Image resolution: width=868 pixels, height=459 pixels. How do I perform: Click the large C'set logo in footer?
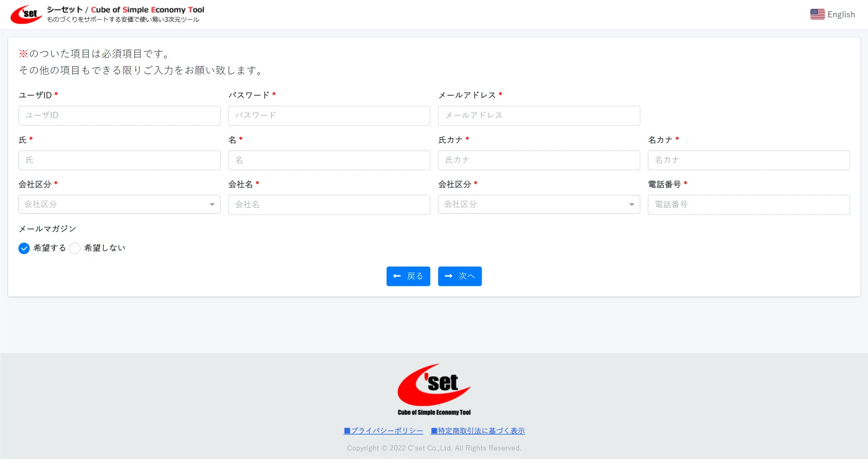pos(434,390)
